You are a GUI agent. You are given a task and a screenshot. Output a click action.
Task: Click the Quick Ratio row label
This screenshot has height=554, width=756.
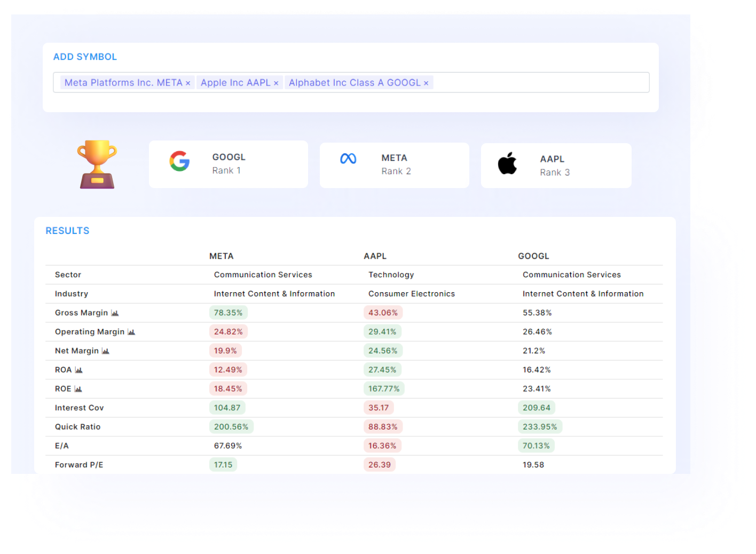point(78,427)
